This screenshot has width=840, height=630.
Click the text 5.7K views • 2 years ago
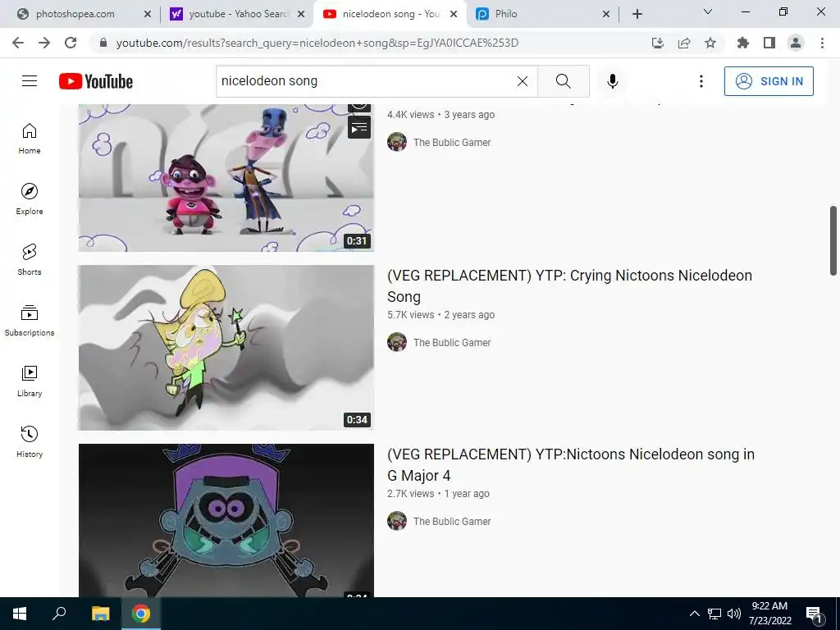point(441,315)
